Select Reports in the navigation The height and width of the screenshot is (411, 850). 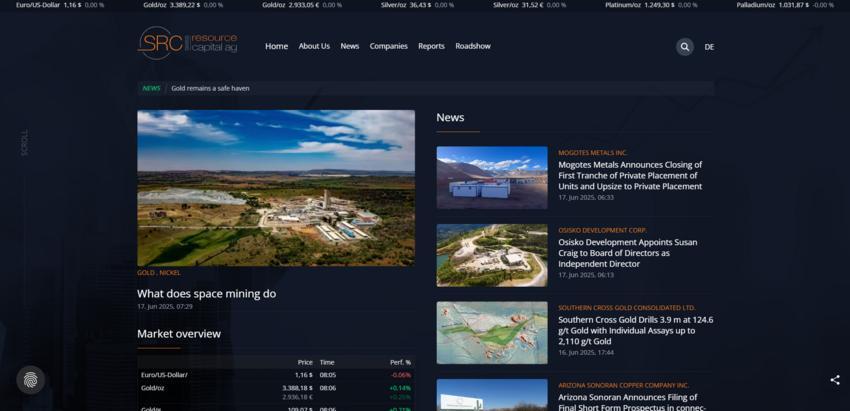pyautogui.click(x=431, y=46)
